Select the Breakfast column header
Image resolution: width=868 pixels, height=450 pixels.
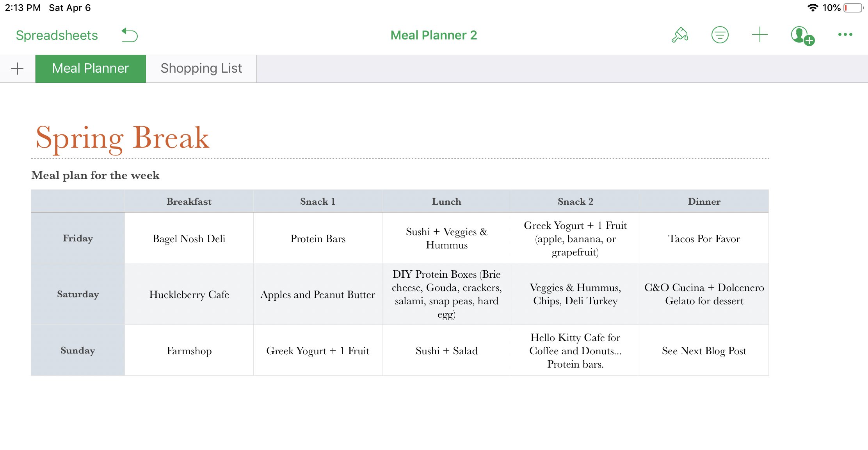pos(189,202)
